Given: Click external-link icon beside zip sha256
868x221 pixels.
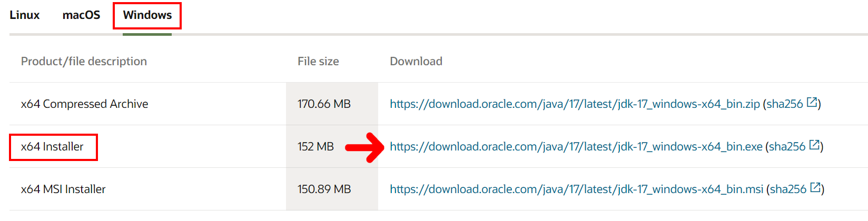Looking at the screenshot, I should coord(812,102).
